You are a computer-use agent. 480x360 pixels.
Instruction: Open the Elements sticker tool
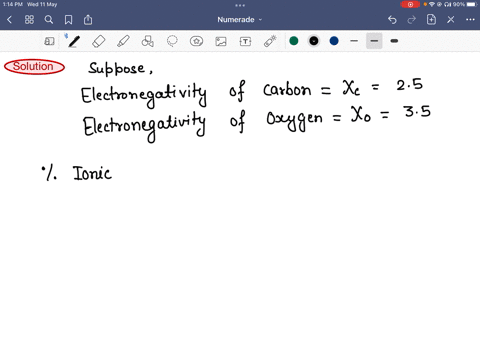pos(196,41)
